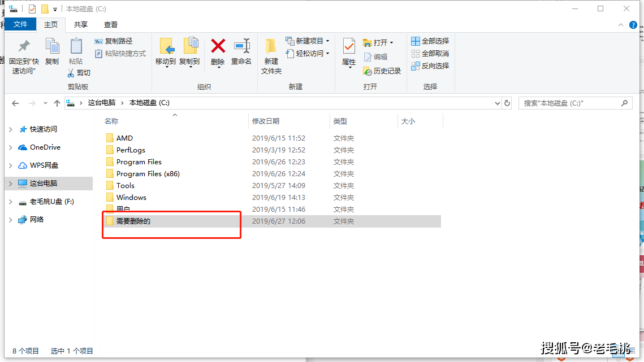The height and width of the screenshot is (362, 644).
Task: Click Edit (编辑) in ribbon
Action: (376, 56)
